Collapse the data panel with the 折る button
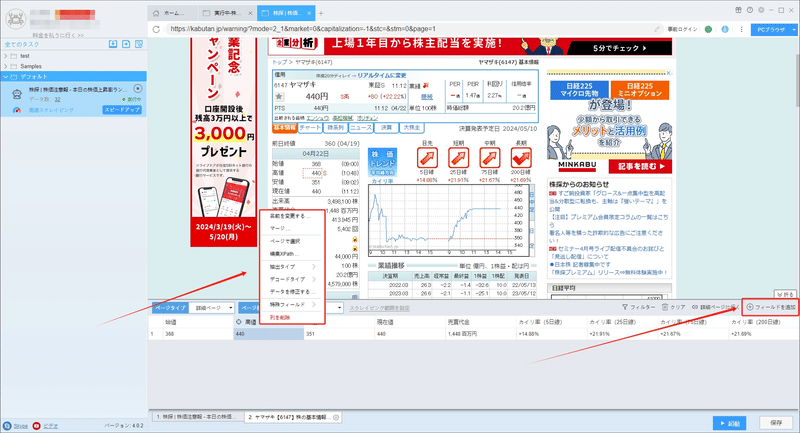Screen dimensions: 800x433 pos(785,294)
